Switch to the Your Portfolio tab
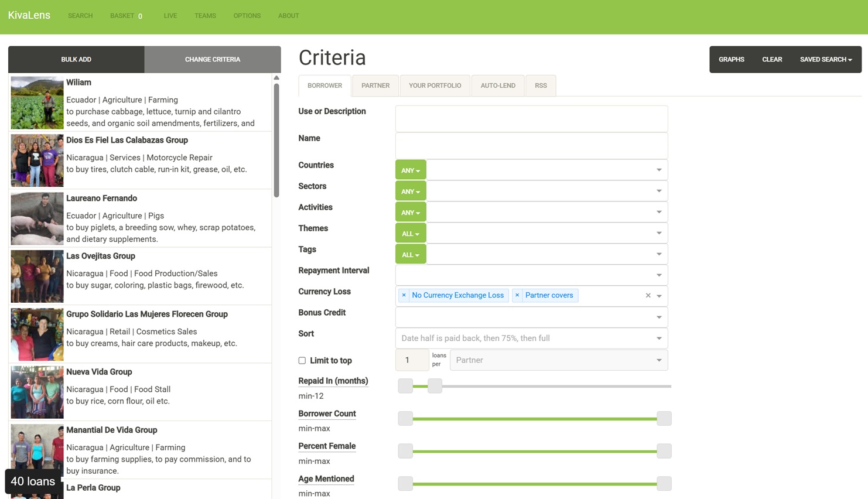868x499 pixels. tap(435, 86)
